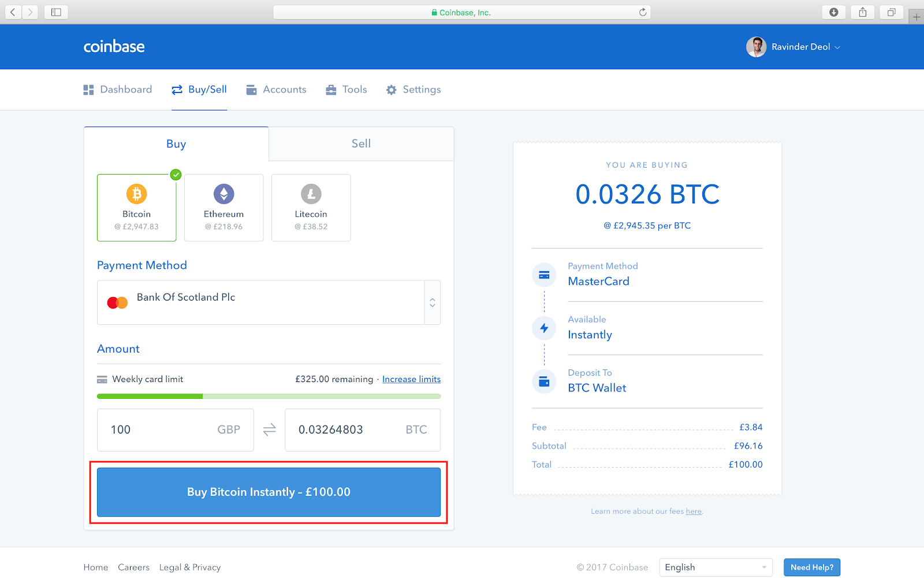The height and width of the screenshot is (578, 924).
Task: Click the BTC amount input field
Action: point(363,430)
